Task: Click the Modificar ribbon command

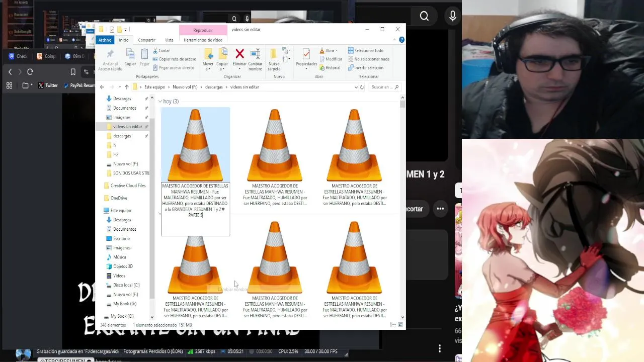Action: click(x=330, y=59)
